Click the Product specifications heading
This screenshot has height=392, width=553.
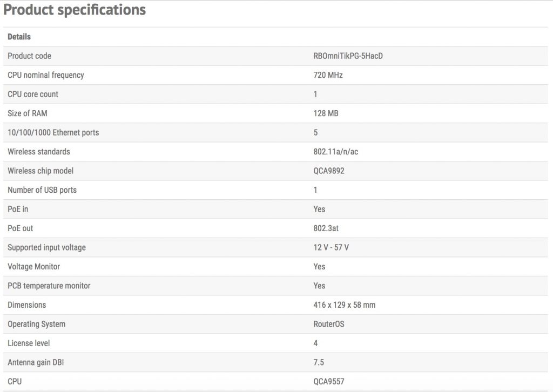pyautogui.click(x=75, y=10)
